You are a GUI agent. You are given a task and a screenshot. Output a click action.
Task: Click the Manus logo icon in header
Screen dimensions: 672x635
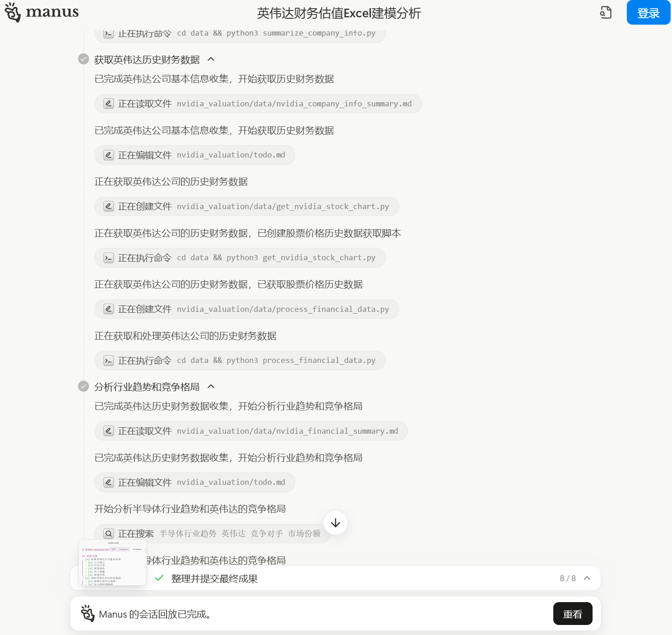pos(13,12)
